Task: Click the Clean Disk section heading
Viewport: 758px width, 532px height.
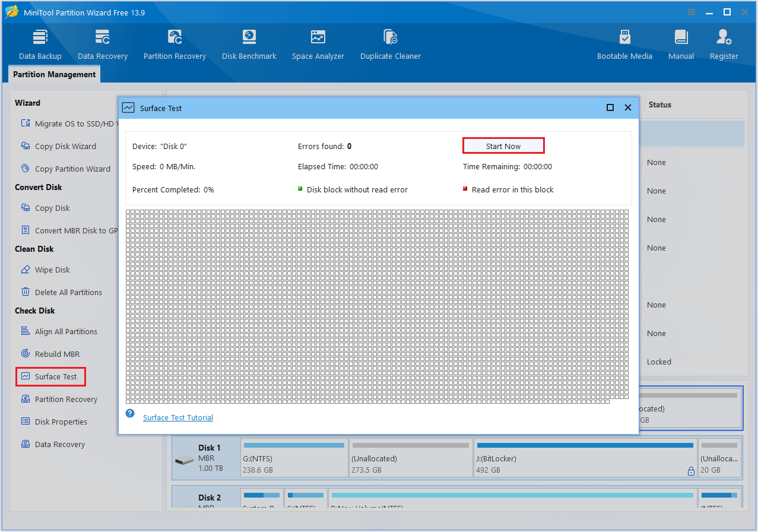Action: tap(34, 249)
